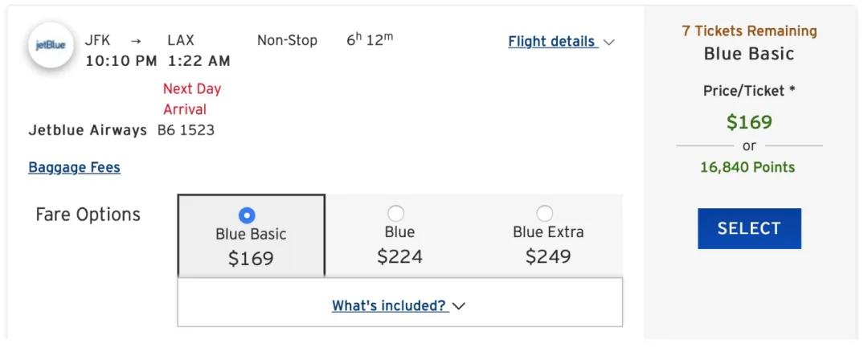Open the What's included? link text
This screenshot has height=352, width=868.
pyautogui.click(x=389, y=305)
